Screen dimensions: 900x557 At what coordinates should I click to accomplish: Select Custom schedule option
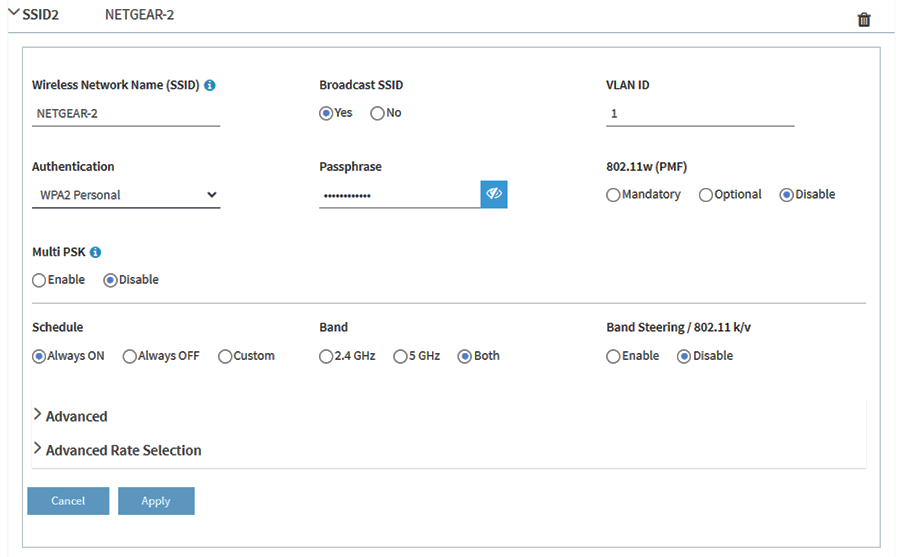point(225,356)
